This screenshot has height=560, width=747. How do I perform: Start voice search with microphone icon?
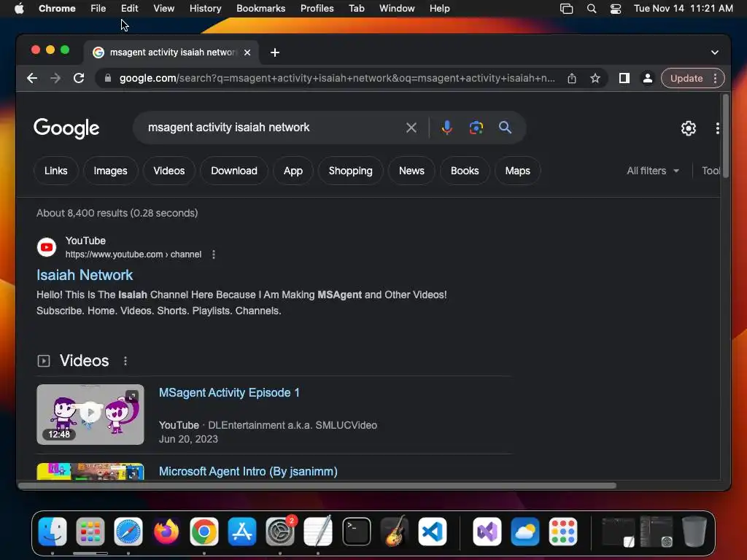click(446, 128)
